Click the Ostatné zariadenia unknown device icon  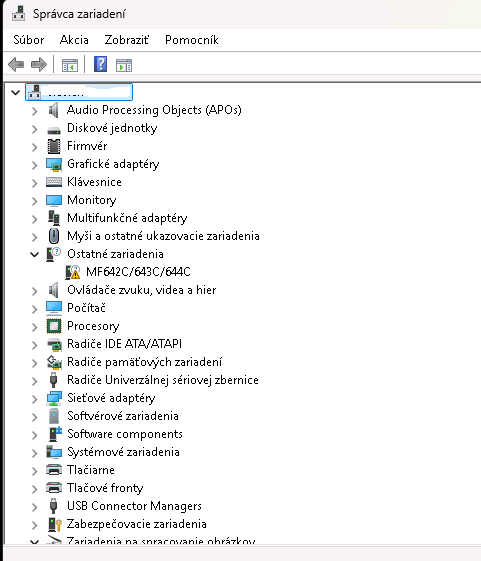click(x=54, y=254)
